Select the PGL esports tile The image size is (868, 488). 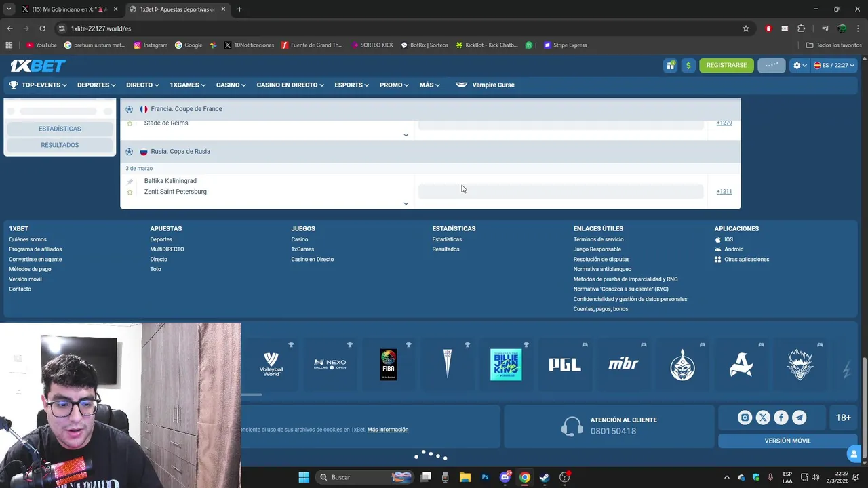(565, 365)
